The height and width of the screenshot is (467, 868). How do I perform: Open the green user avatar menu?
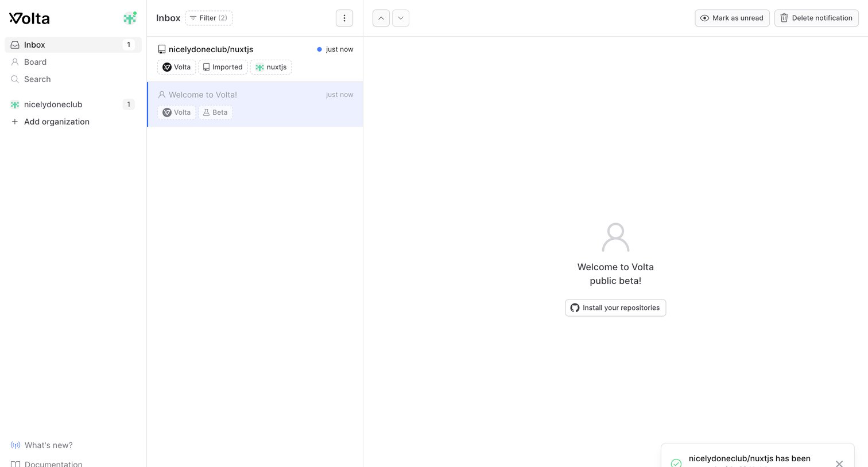click(130, 18)
